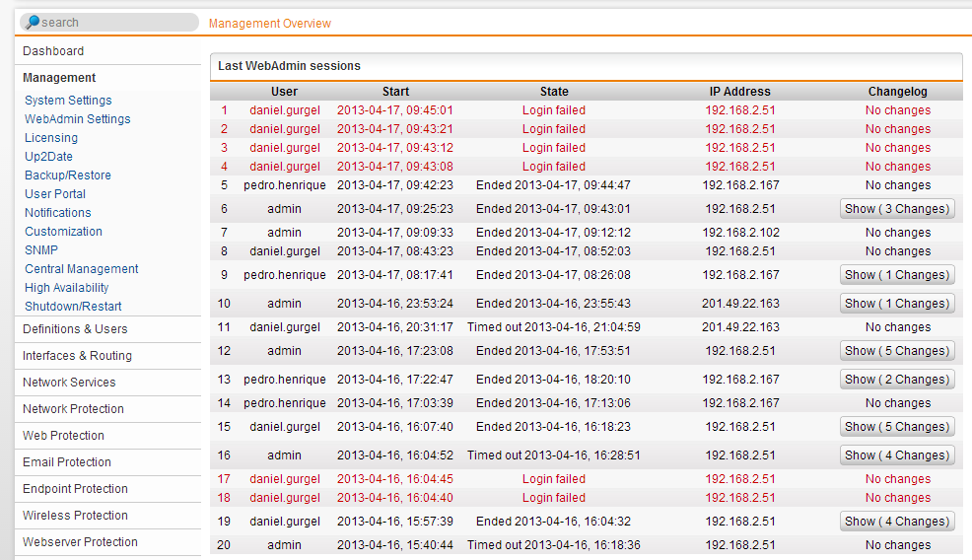This screenshot has height=560, width=972.
Task: Open Central Management page
Action: [81, 268]
